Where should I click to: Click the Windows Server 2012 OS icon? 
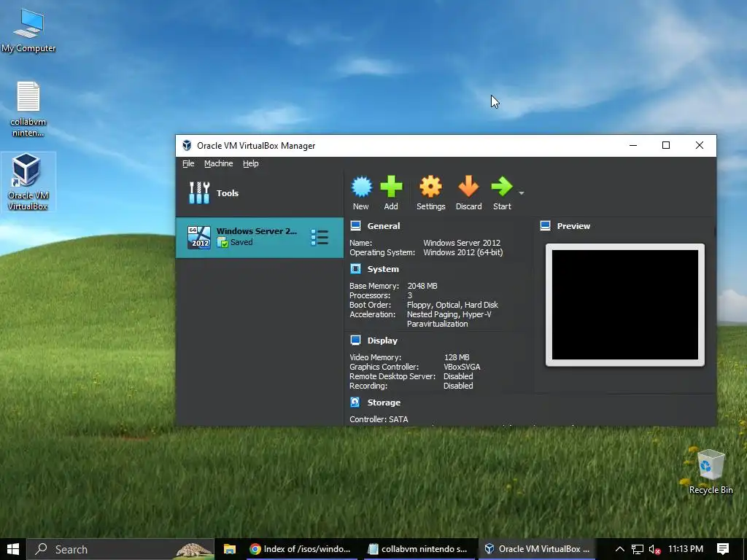198,238
